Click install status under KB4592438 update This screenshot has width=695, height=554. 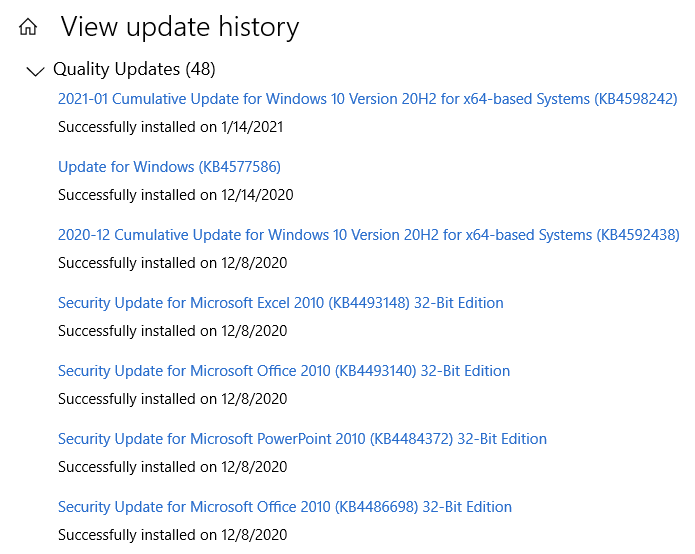[172, 263]
